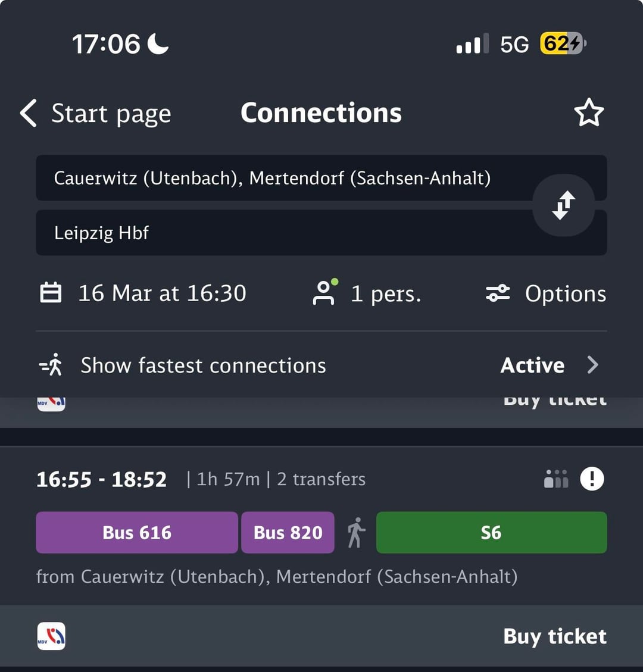This screenshot has width=643, height=672.
Task: Select the green S6 train segment
Action: tap(491, 533)
